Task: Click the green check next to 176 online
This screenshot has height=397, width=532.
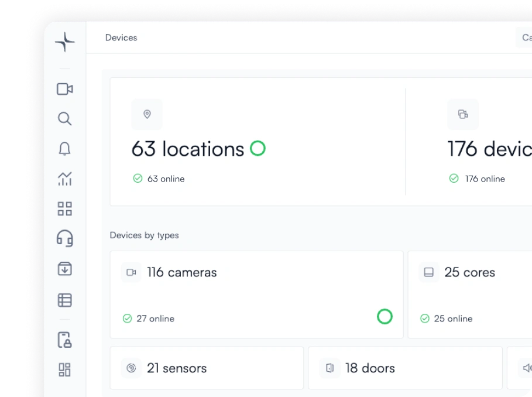Action: click(x=454, y=179)
